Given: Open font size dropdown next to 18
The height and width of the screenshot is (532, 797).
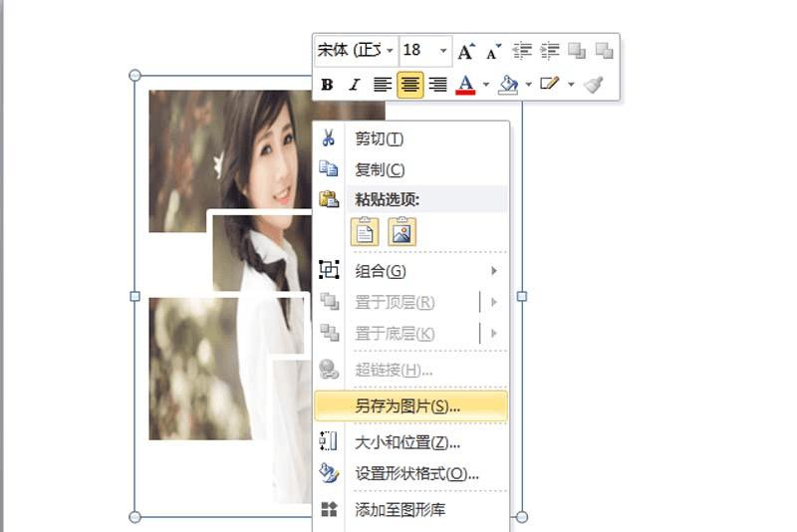Looking at the screenshot, I should pyautogui.click(x=443, y=51).
